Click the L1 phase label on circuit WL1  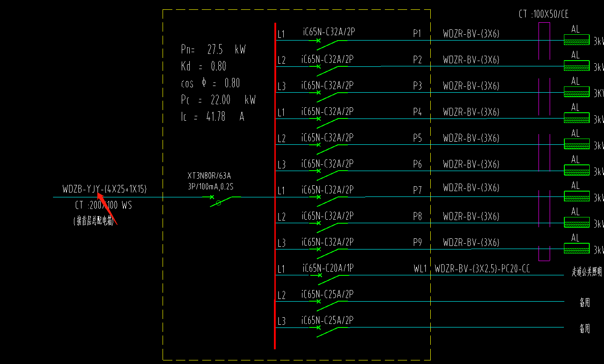click(281, 269)
